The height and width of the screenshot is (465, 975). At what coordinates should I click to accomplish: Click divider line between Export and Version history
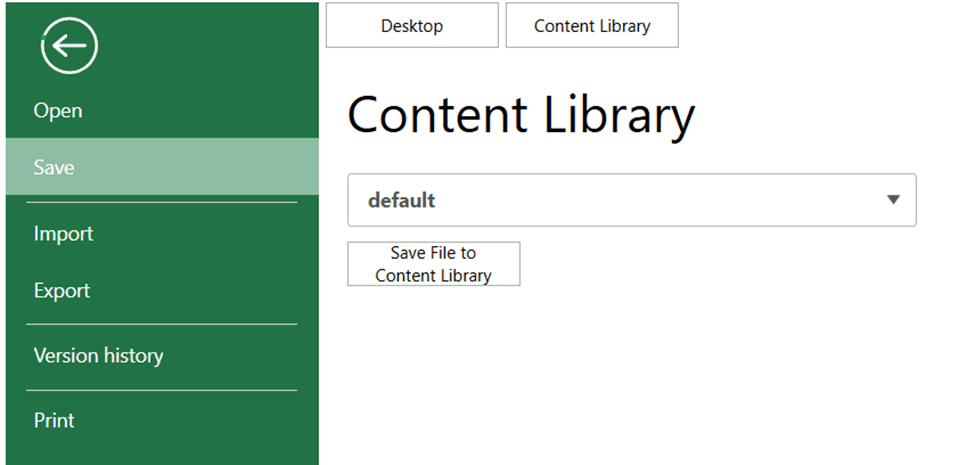tap(161, 324)
